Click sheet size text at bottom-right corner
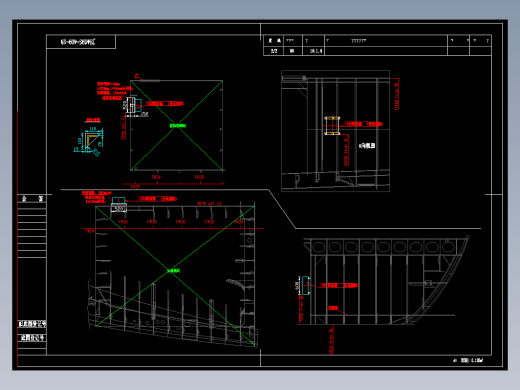 pyautogui.click(x=468, y=360)
